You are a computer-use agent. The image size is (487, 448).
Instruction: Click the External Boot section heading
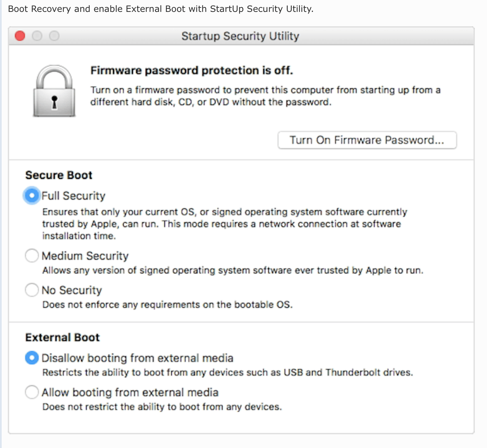pyautogui.click(x=62, y=338)
